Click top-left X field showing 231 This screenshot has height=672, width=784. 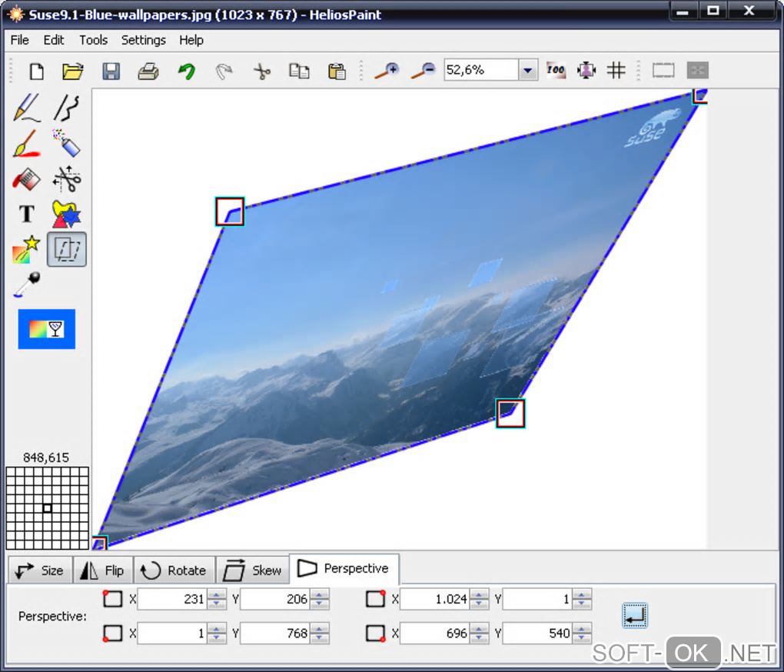[172, 599]
